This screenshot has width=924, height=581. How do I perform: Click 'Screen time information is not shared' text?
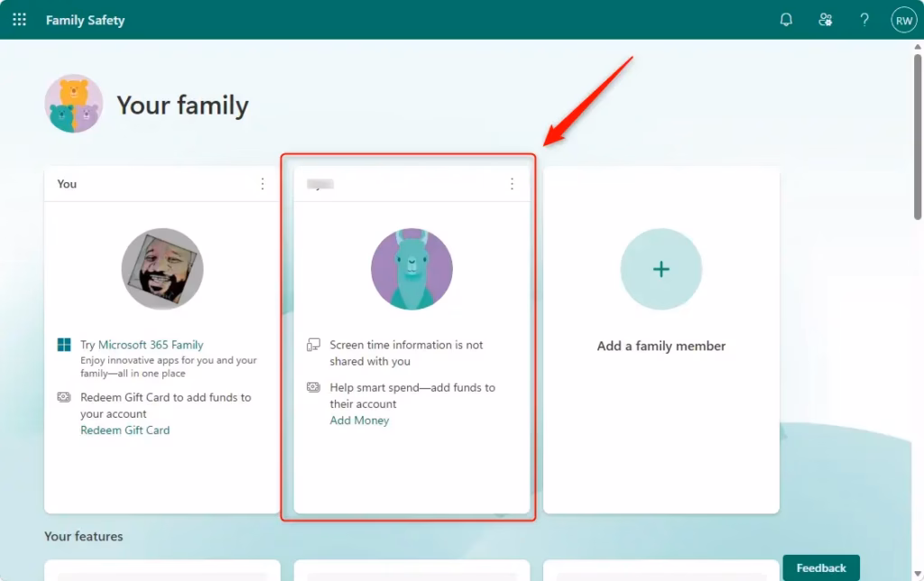pos(406,353)
